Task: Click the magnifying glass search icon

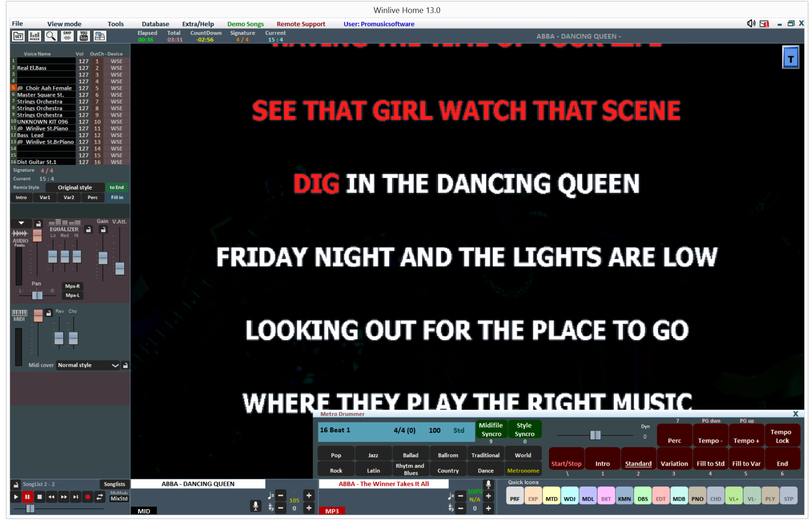Action: tap(51, 36)
